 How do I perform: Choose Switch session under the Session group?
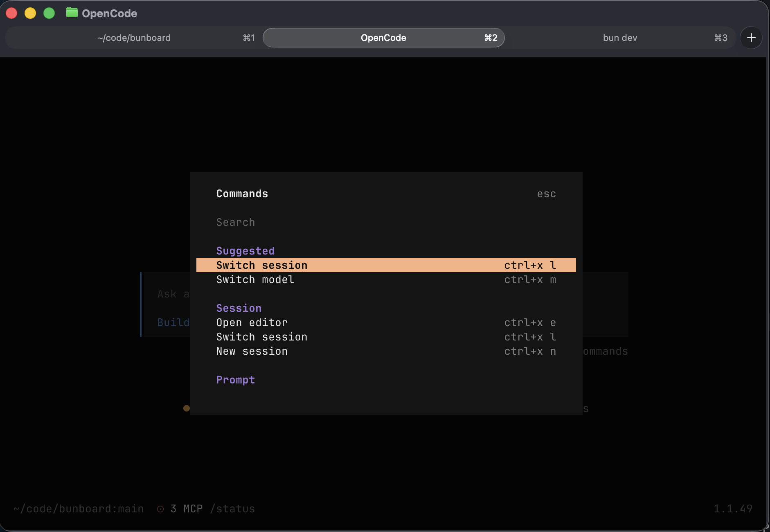point(386,337)
